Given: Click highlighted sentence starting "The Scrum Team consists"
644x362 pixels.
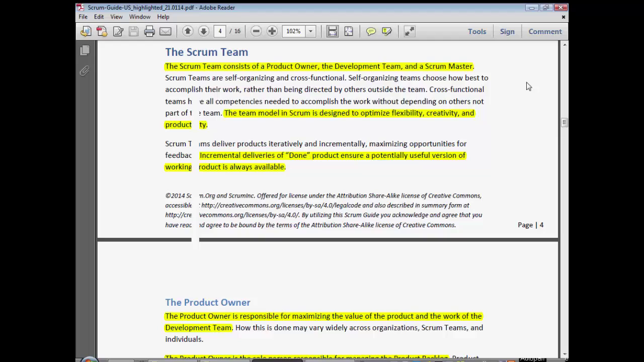Looking at the screenshot, I should click(x=319, y=66).
